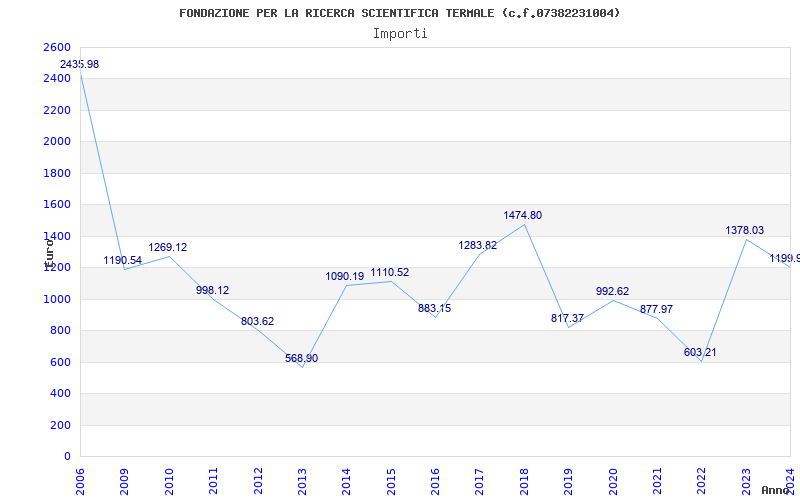
Task: Select the 603.21 data label
Action: point(700,352)
